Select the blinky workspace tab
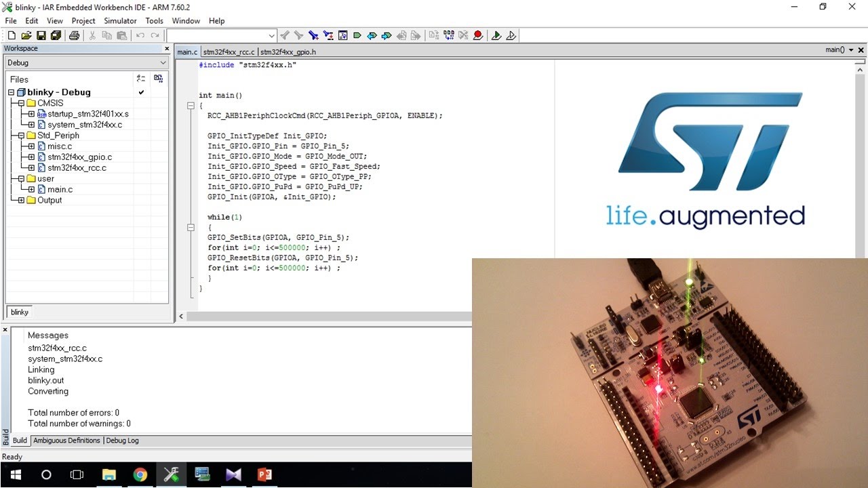 point(20,312)
